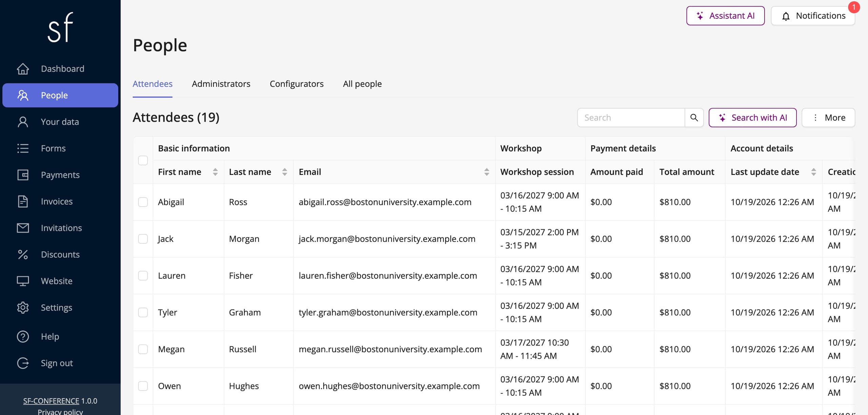
Task: Click email abigail.ross@bostonuniversity.example.com
Action: [385, 202]
